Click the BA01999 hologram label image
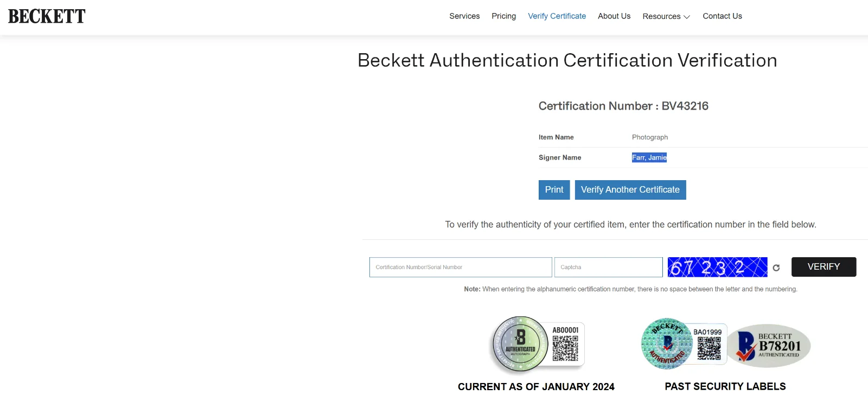The width and height of the screenshot is (868, 401). point(684,344)
